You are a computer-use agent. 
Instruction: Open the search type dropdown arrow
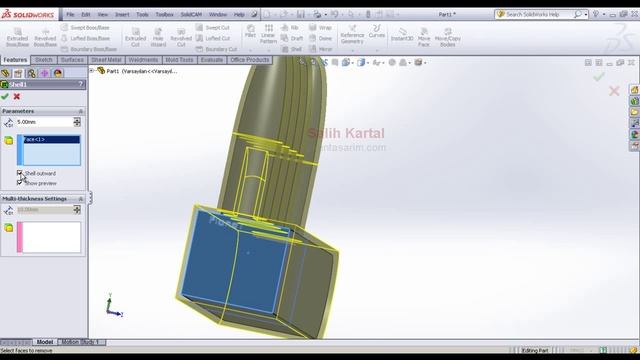(586, 15)
